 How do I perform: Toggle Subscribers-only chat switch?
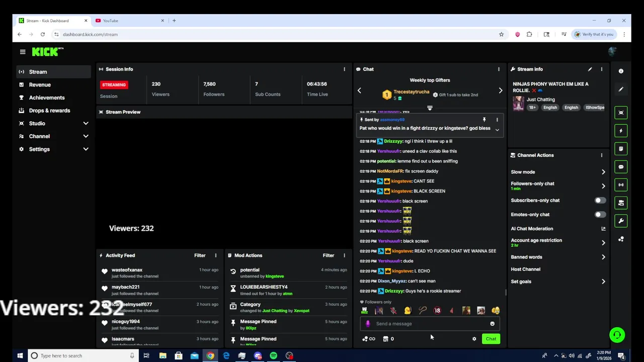[600, 200]
